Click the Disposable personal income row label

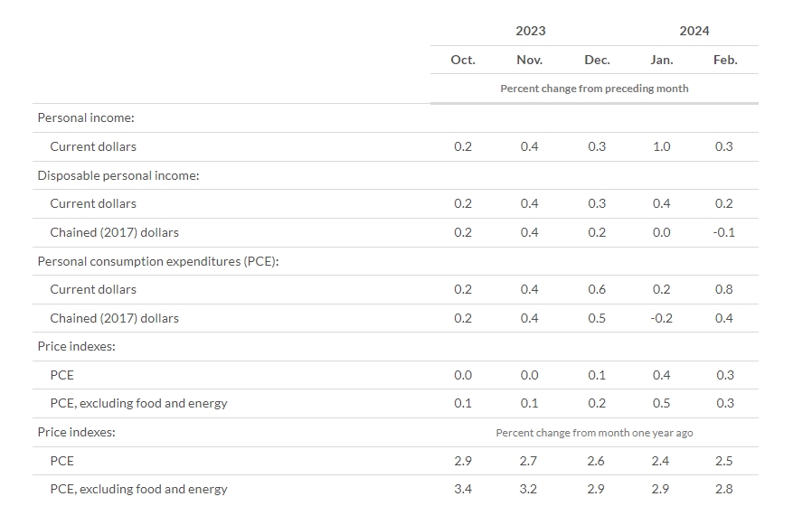(x=118, y=175)
